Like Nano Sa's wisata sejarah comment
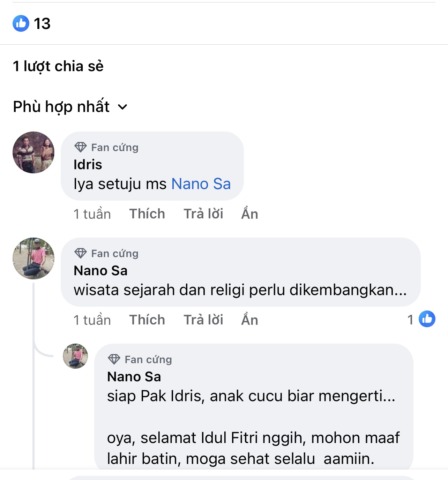This screenshot has height=480, width=448. pos(147,320)
